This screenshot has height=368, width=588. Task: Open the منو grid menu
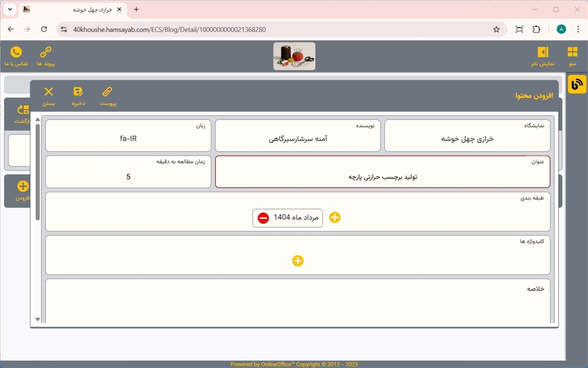(572, 52)
